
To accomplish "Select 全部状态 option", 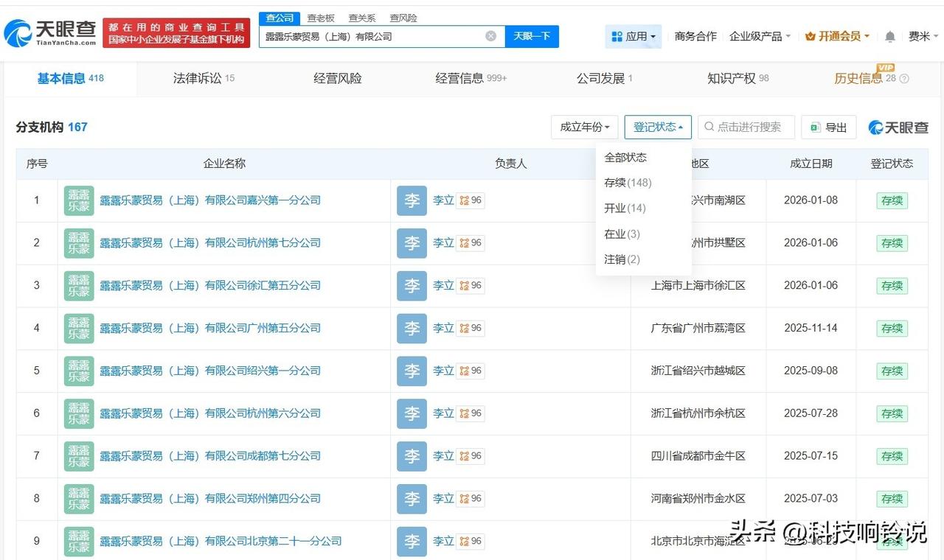I will [625, 157].
